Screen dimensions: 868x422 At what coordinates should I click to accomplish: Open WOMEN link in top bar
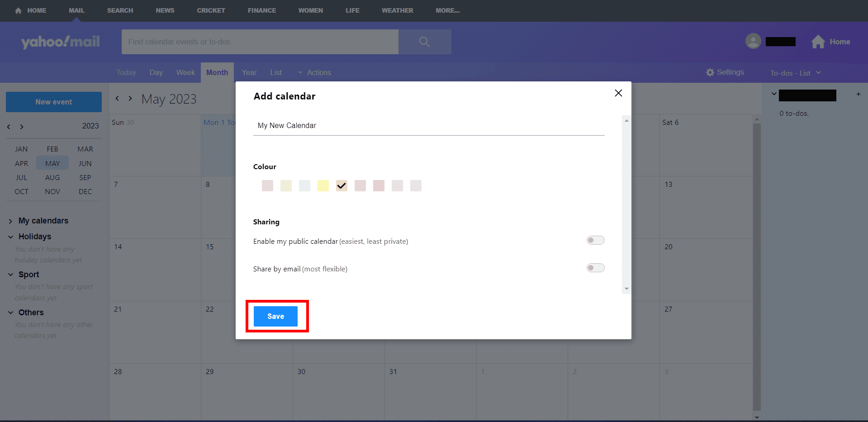tap(311, 10)
